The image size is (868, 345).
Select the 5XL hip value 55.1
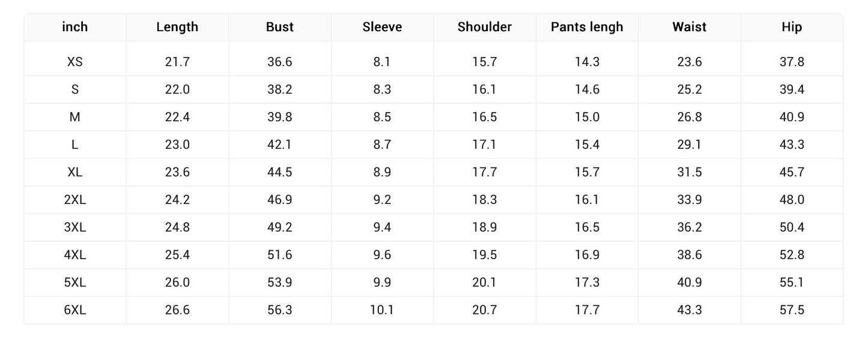point(792,283)
